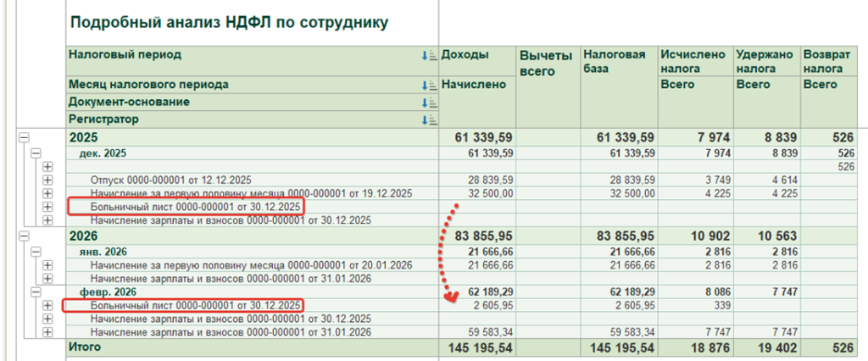This screenshot has width=868, height=361.
Task: Click the Удержано налога column header
Action: [766, 61]
